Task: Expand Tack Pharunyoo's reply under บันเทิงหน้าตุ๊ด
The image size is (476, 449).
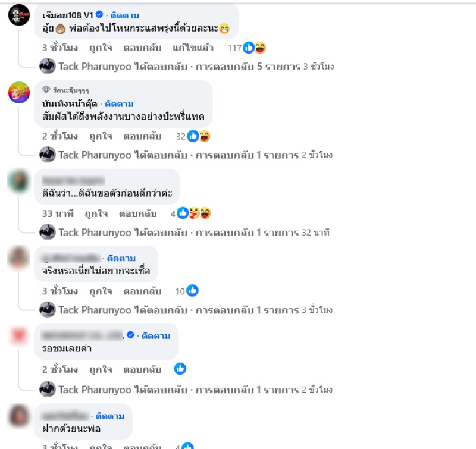Action: [186, 155]
